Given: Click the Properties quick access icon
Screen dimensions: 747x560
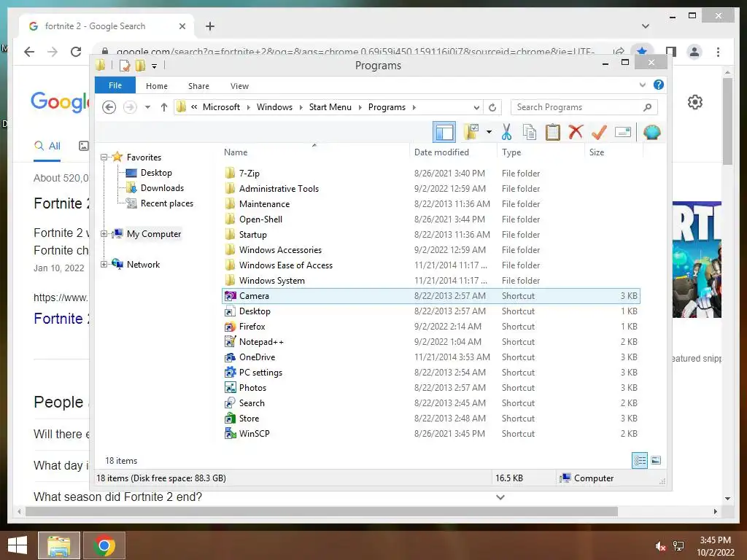Looking at the screenshot, I should (x=124, y=65).
